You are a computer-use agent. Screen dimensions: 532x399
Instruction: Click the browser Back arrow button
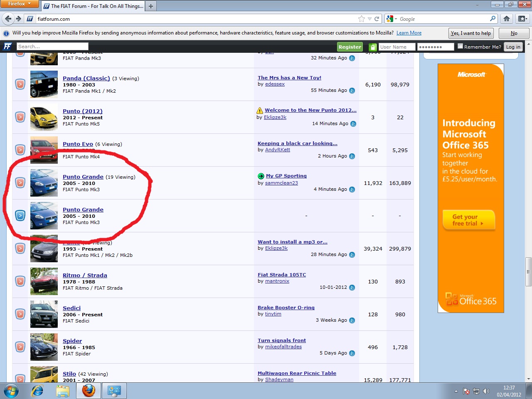click(x=8, y=19)
